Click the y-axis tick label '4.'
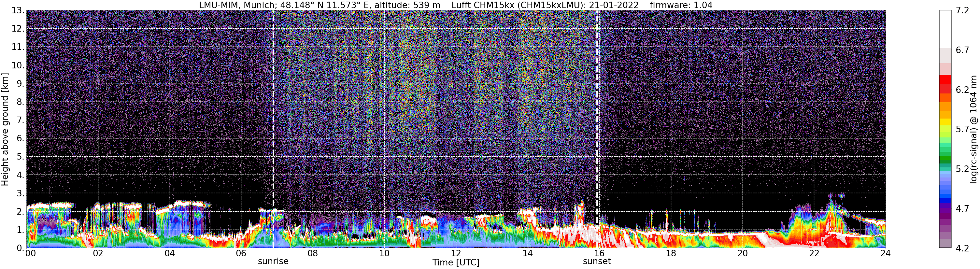The width and height of the screenshot is (980, 269). pos(21,175)
